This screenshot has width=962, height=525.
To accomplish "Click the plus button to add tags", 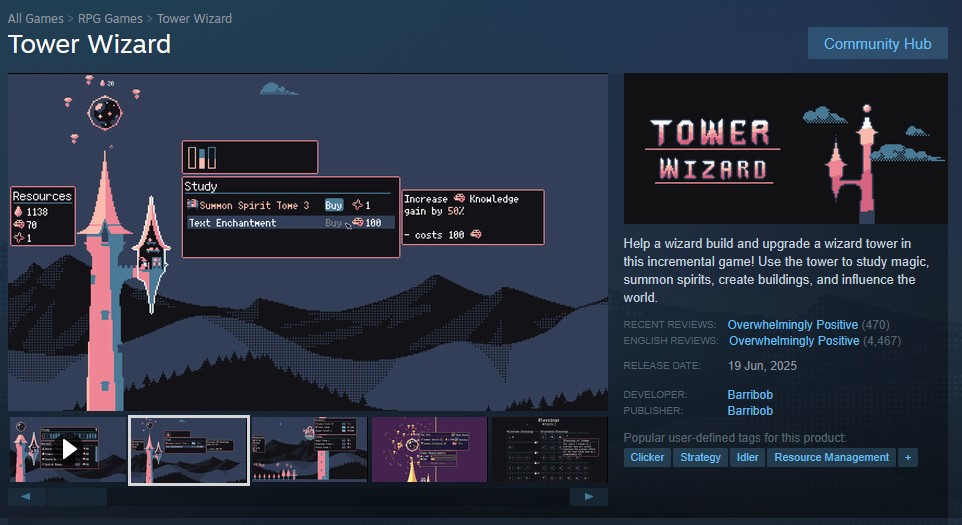I will click(x=907, y=458).
